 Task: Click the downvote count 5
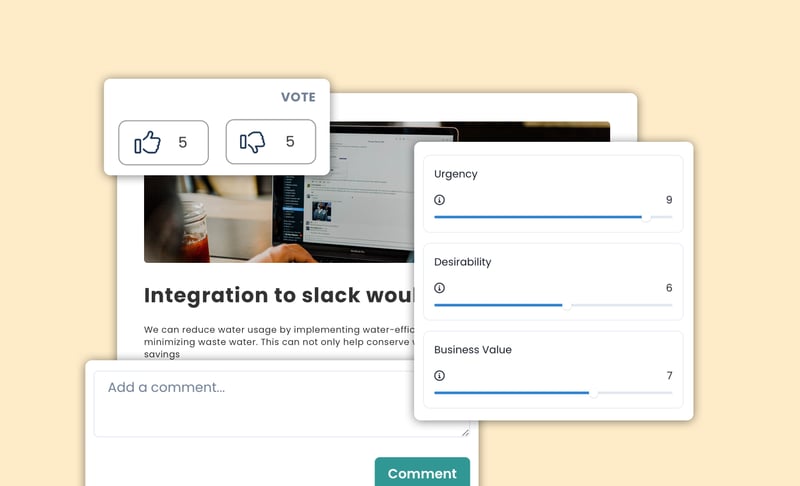(290, 141)
